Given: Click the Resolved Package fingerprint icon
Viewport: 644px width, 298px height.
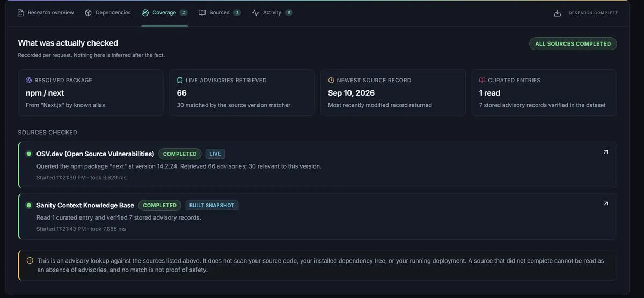Looking at the screenshot, I should click(x=29, y=80).
